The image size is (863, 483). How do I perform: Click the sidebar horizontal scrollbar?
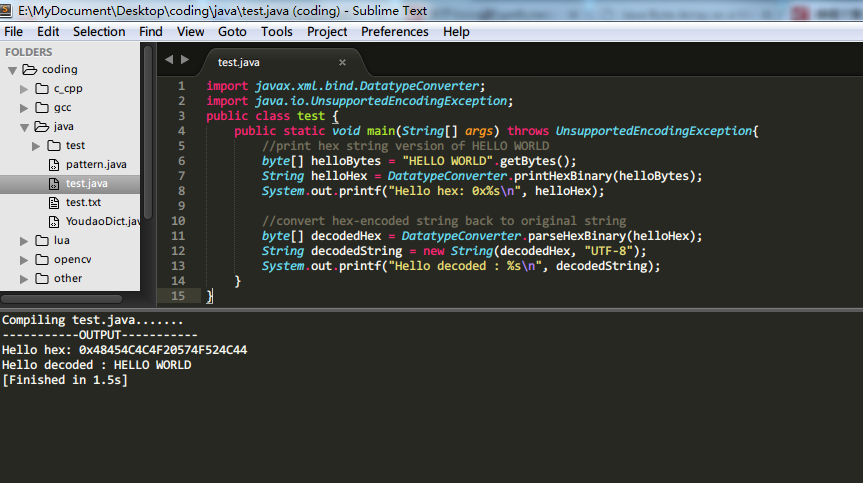coord(62,298)
